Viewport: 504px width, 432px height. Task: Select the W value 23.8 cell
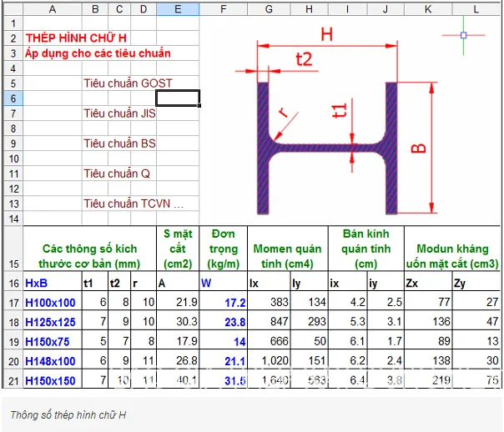coord(224,322)
